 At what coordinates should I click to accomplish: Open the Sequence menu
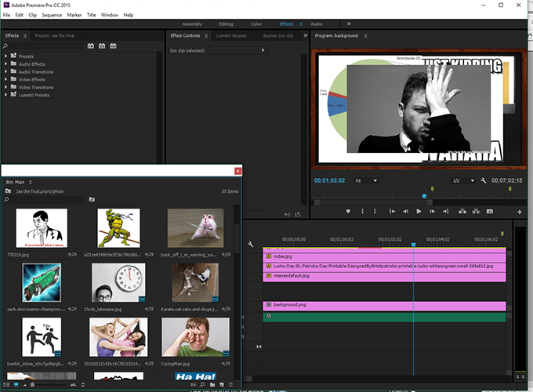[52, 15]
